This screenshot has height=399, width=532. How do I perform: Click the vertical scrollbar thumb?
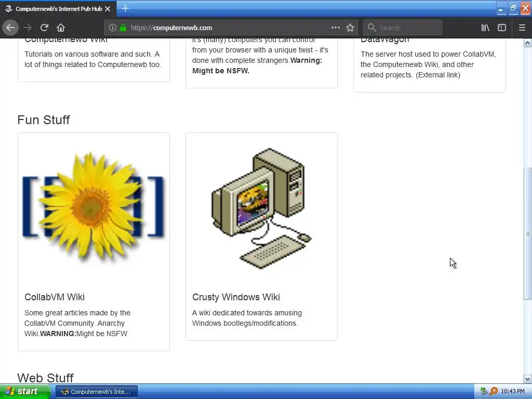click(x=527, y=234)
